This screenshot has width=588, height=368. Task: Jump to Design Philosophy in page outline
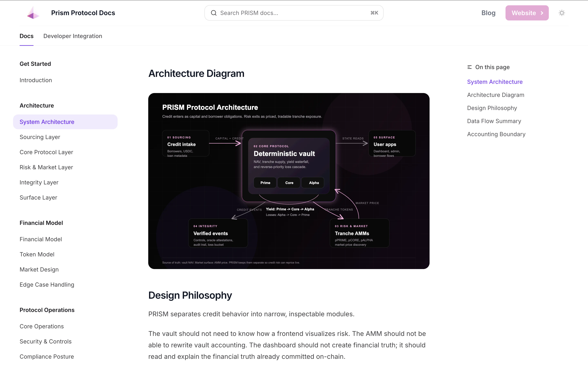(492, 108)
